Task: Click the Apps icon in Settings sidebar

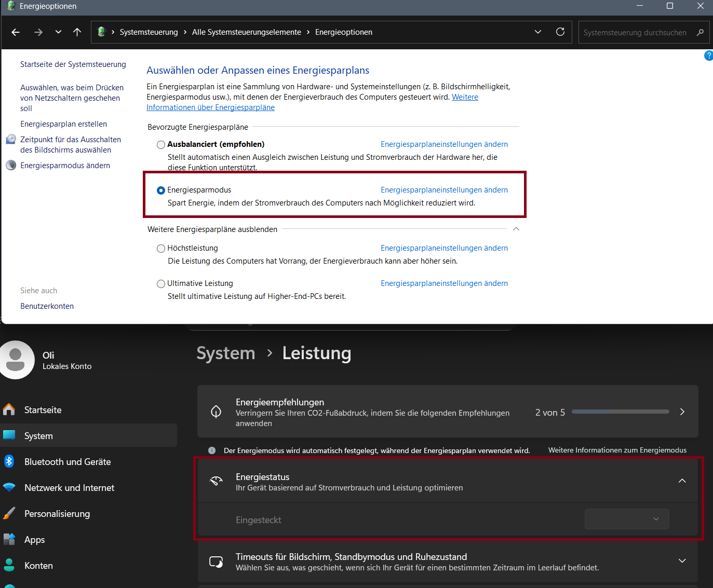Action: [9, 539]
